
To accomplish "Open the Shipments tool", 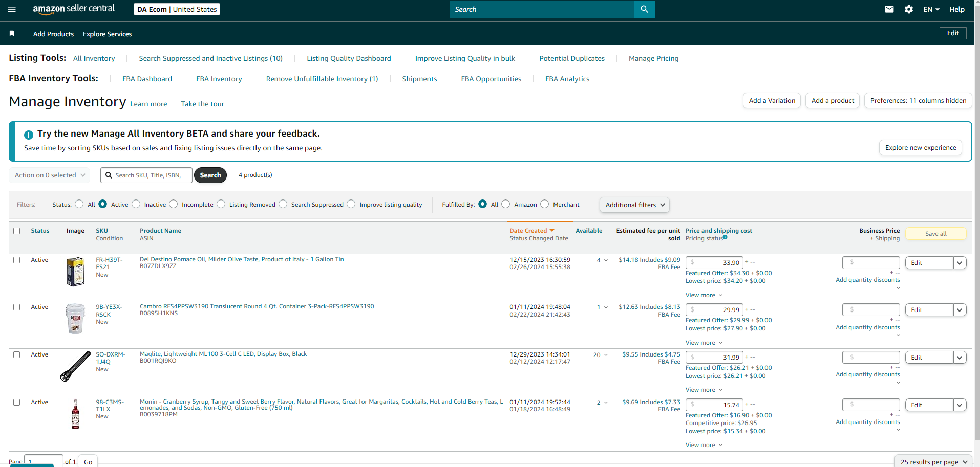I will point(419,79).
